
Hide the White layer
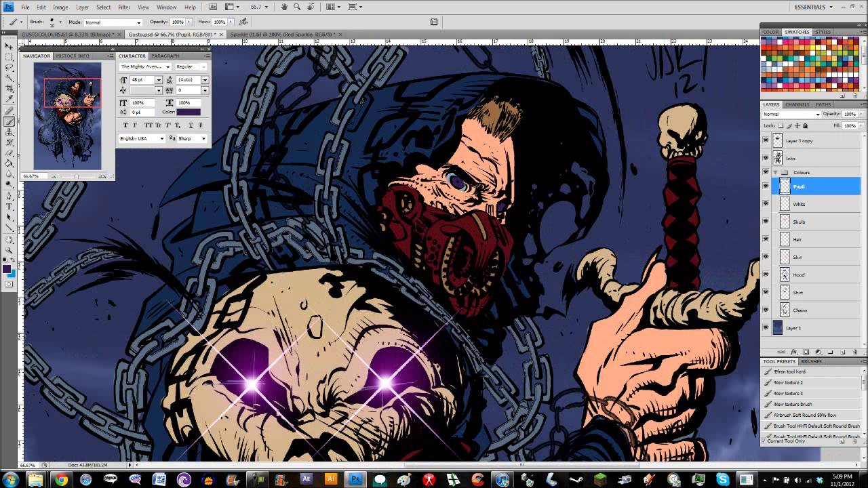766,204
